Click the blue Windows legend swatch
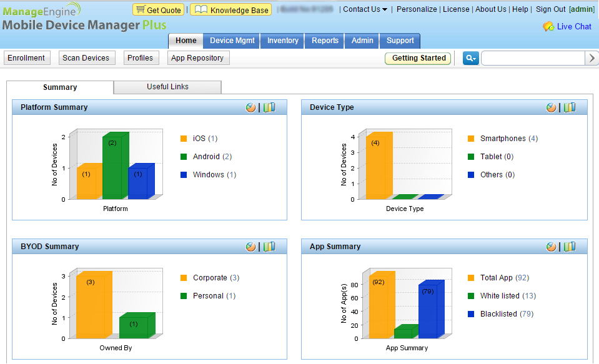 pos(184,175)
